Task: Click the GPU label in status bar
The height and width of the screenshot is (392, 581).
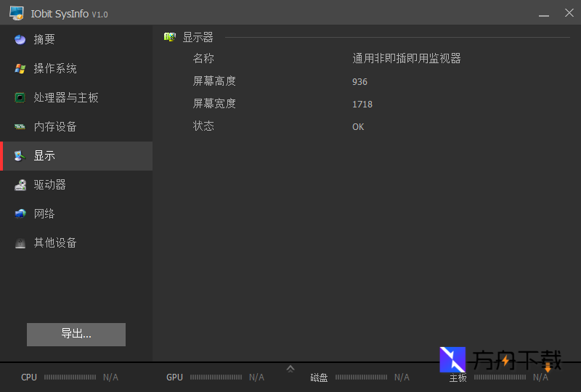Action: click(174, 377)
